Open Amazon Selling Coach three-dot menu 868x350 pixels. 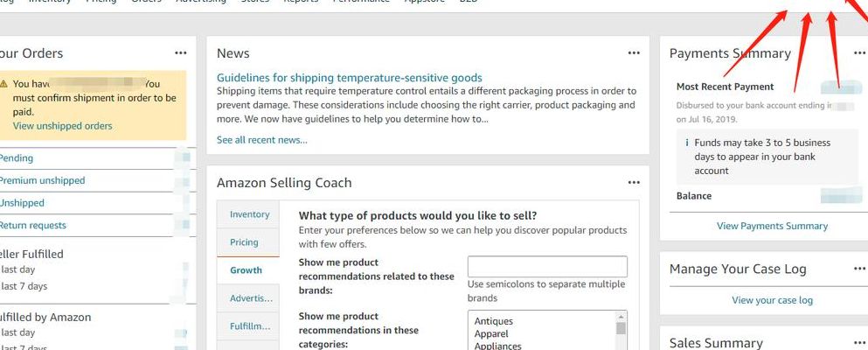[x=634, y=182]
